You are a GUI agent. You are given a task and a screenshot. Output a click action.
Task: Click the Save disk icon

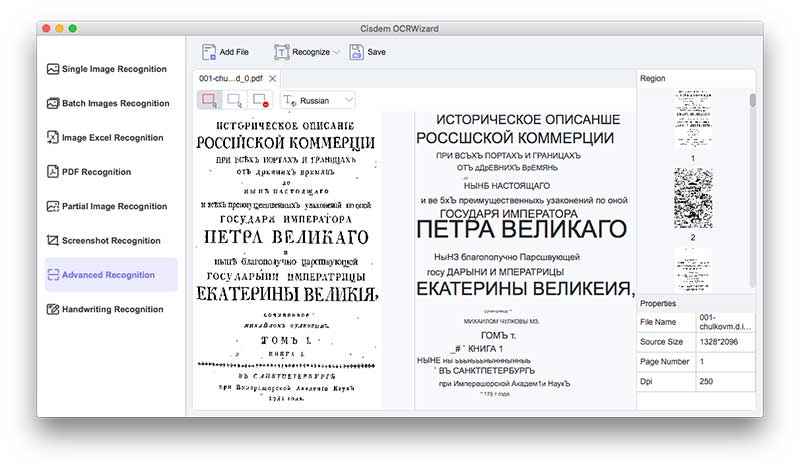click(356, 52)
